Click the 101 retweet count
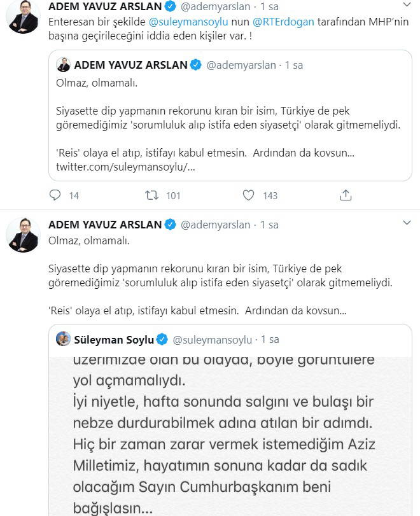The width and height of the screenshot is (420, 516). click(x=173, y=196)
